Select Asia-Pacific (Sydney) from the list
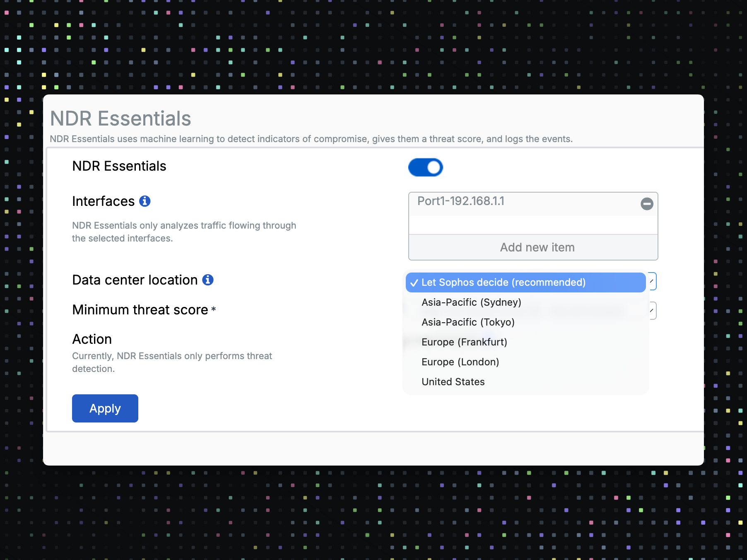The height and width of the screenshot is (560, 747). pos(471,302)
